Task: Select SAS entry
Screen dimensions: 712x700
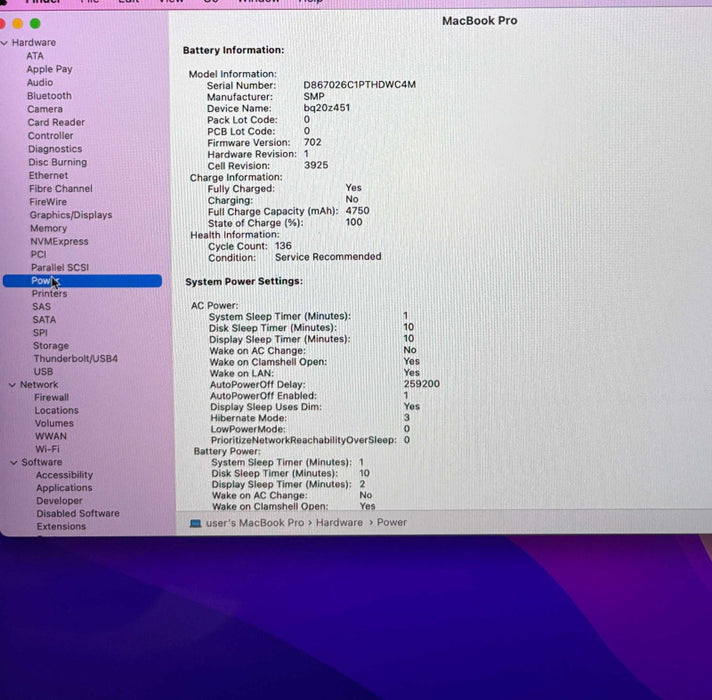Action: [x=42, y=306]
